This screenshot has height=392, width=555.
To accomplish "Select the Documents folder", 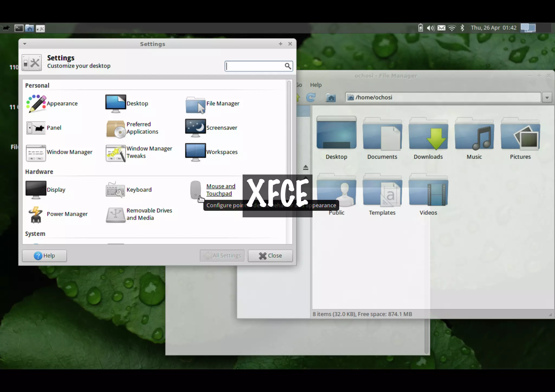I will [382, 138].
